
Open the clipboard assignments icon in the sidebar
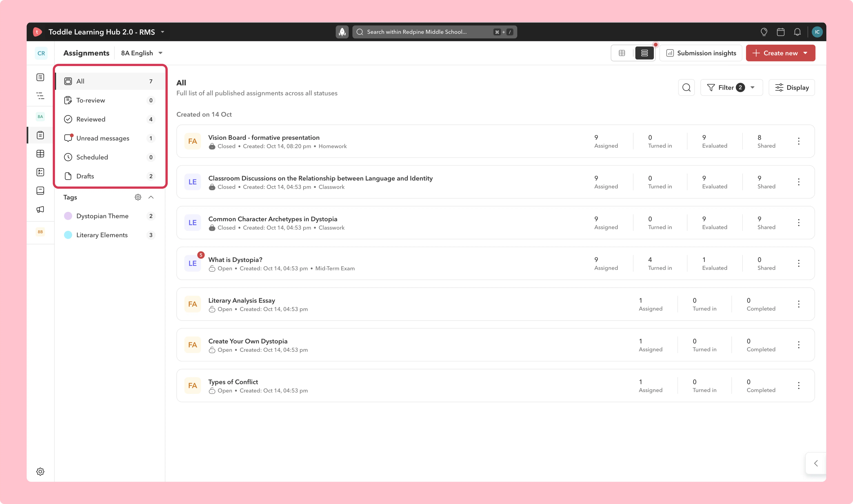[x=40, y=135]
